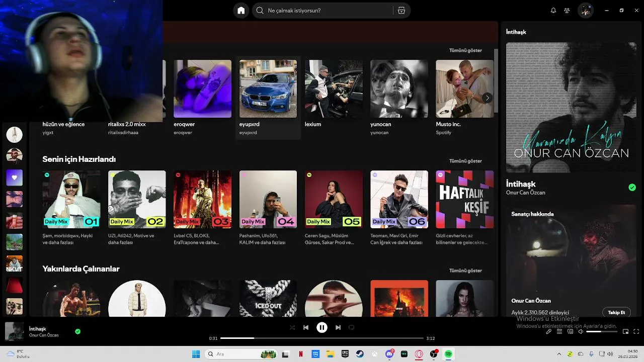Open File Explorer from the taskbar
The height and width of the screenshot is (362, 644).
click(331, 354)
